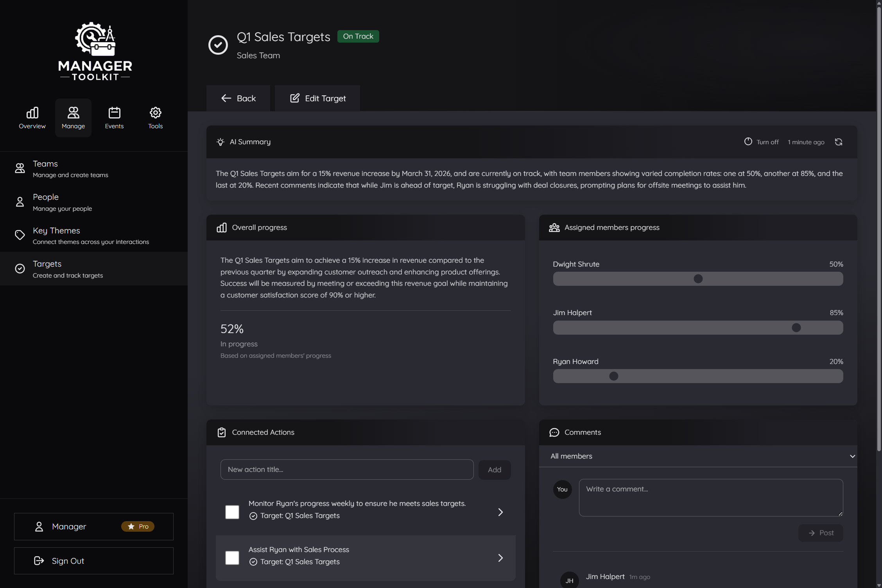
Task: Click the People sidebar icon
Action: [20, 202]
